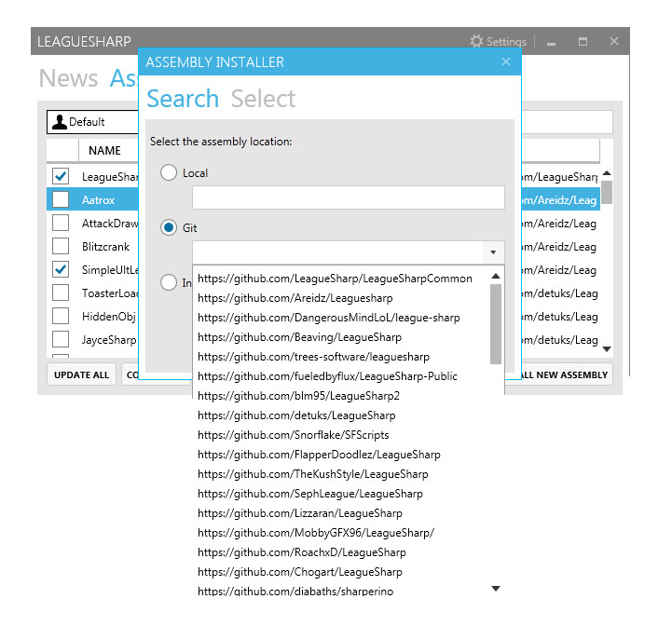Maximize the LeagueSharp window
Screen dimensions: 672x626
pyautogui.click(x=583, y=42)
